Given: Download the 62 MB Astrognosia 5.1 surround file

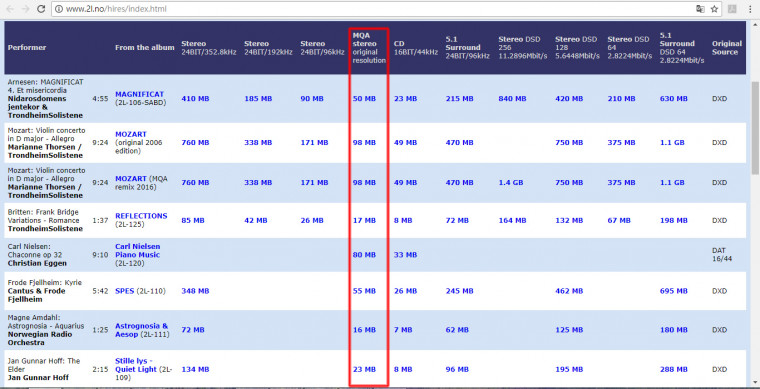Looking at the screenshot, I should point(457,330).
